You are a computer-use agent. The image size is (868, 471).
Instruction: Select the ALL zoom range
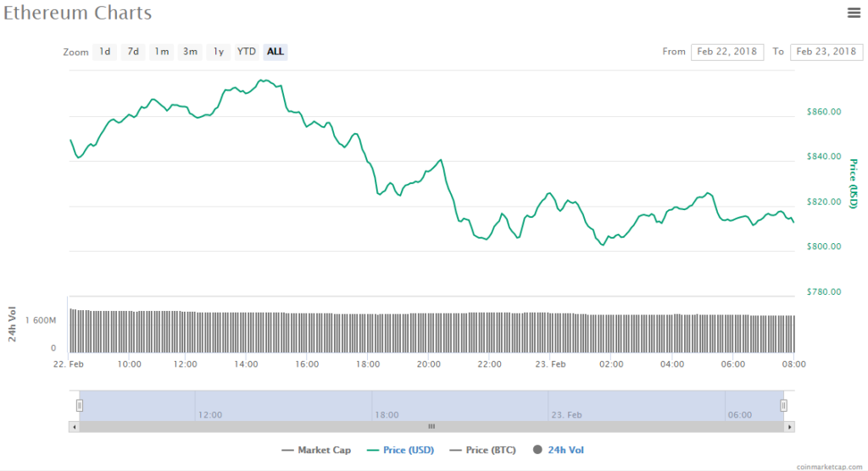[x=275, y=52]
